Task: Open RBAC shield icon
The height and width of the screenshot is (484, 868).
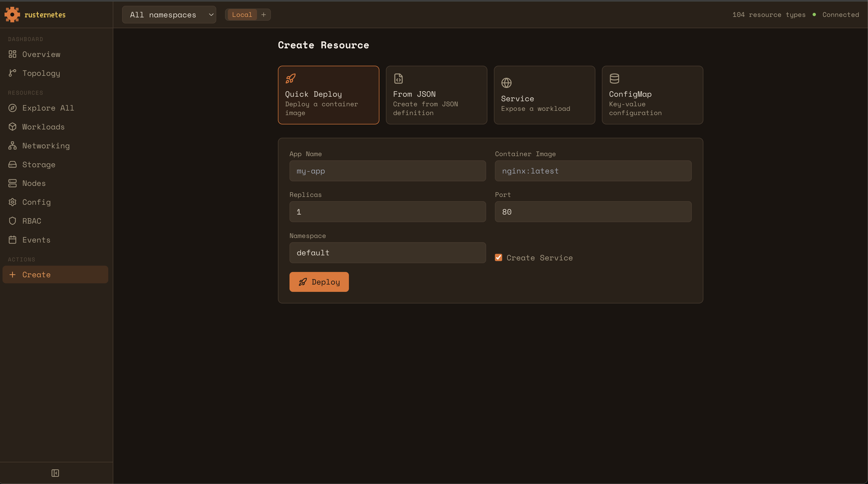Action: 13,221
